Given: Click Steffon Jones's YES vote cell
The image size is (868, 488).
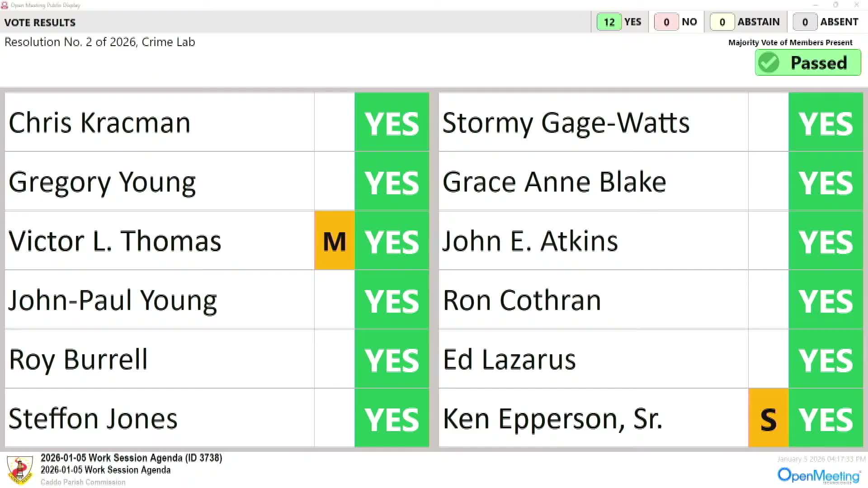Looking at the screenshot, I should 392,418.
